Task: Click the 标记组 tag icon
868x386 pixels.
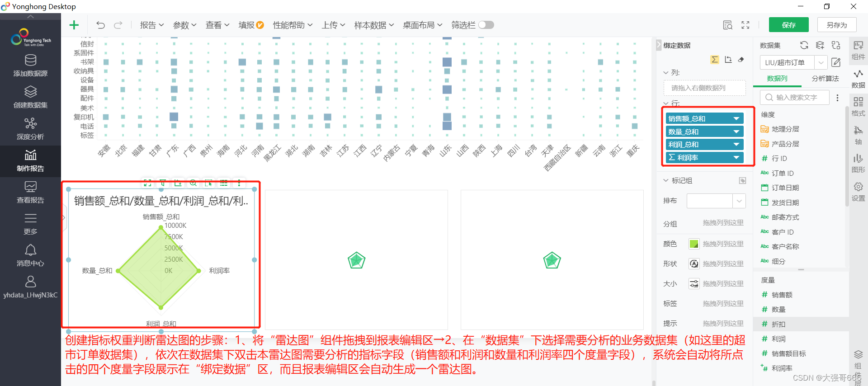Action: 742,181
